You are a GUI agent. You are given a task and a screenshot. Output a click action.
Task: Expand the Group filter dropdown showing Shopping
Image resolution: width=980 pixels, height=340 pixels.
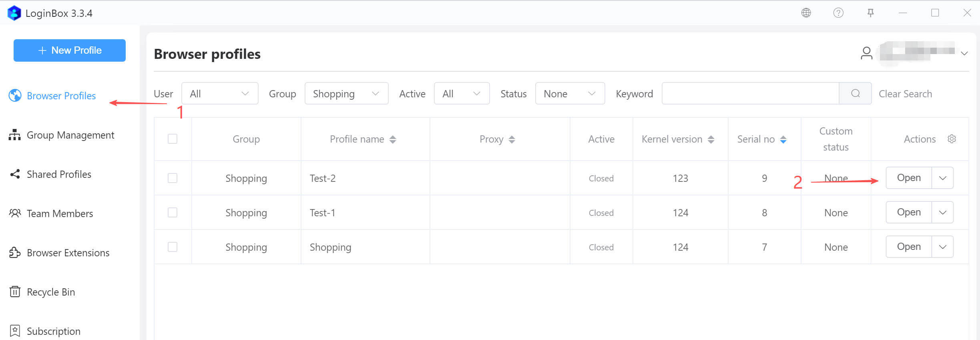tap(346, 93)
